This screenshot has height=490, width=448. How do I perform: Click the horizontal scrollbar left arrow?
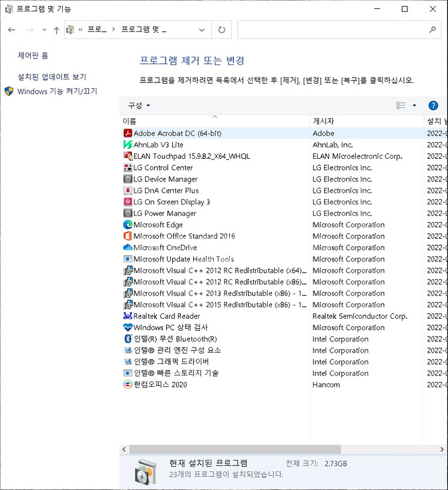[124, 449]
